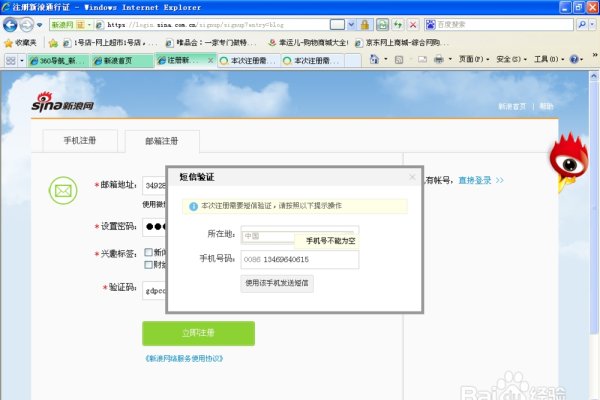Open the 收藏夹 favorites star button
This screenshot has width=600, height=400.
tap(20, 42)
